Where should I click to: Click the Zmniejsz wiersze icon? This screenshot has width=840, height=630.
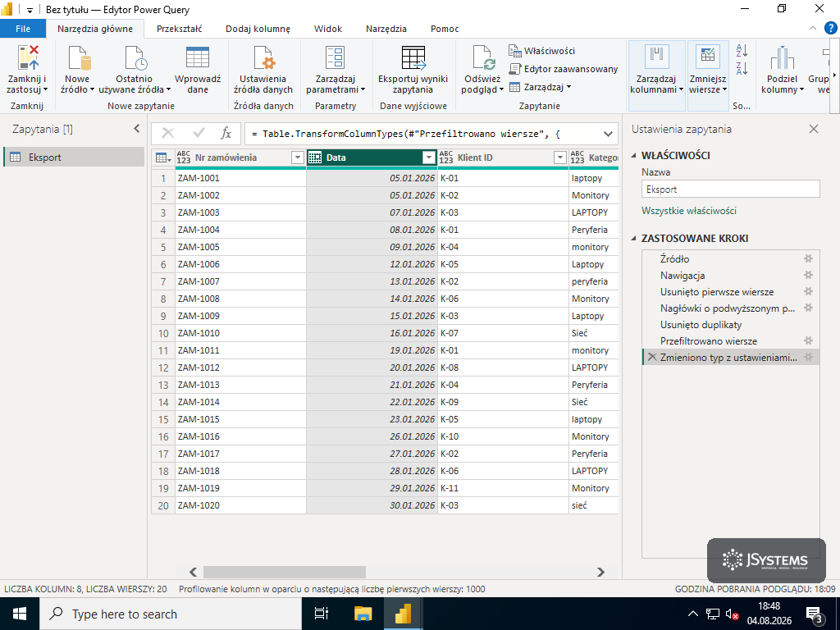coord(708,57)
